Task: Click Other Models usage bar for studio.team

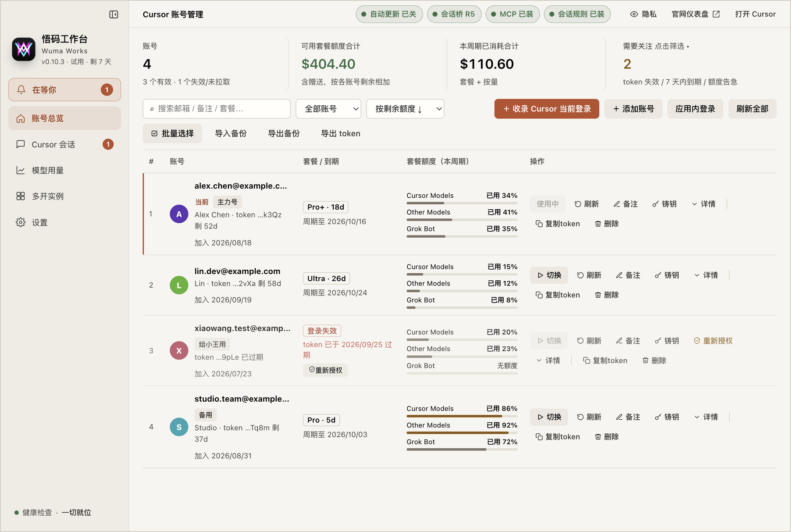Action: [x=462, y=433]
